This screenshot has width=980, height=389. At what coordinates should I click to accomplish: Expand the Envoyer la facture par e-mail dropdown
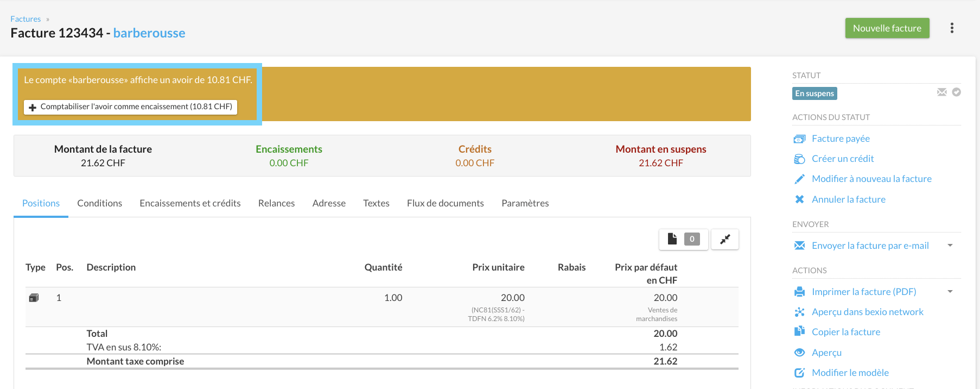tap(950, 246)
